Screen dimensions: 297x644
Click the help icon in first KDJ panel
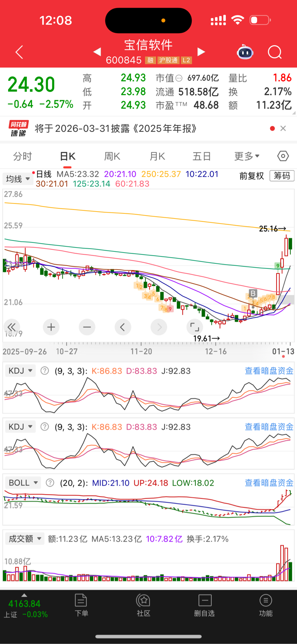(45, 371)
